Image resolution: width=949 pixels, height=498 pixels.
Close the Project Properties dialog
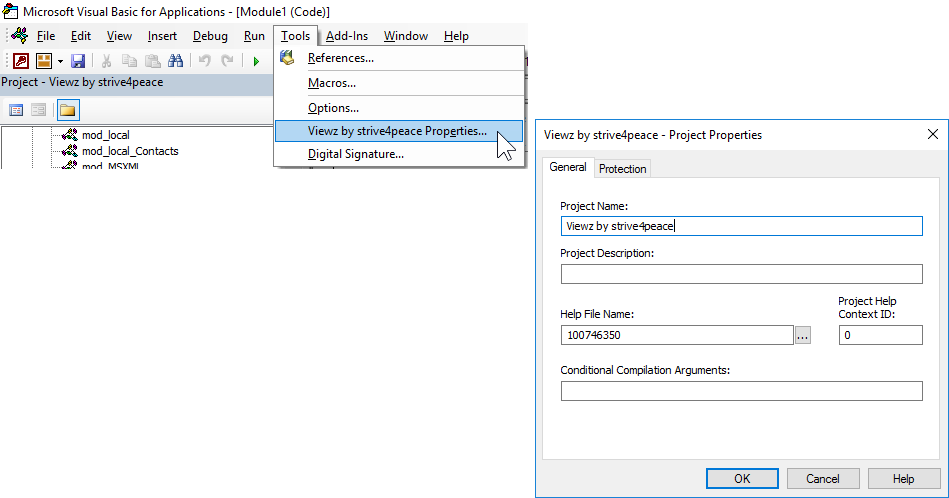tap(933, 134)
